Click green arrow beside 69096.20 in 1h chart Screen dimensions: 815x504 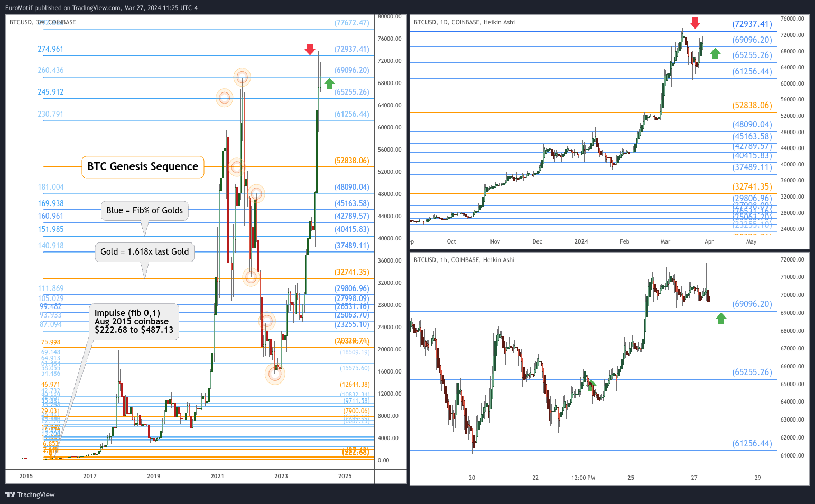click(x=721, y=318)
